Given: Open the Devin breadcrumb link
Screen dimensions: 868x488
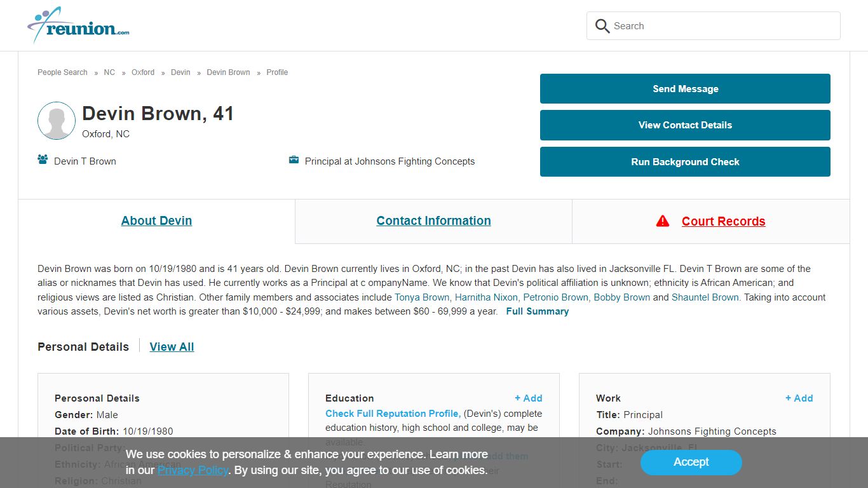Looking at the screenshot, I should tap(180, 72).
